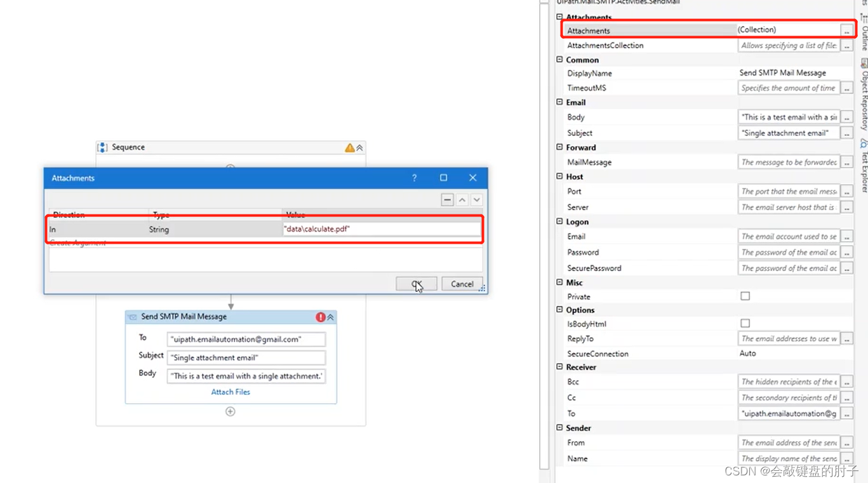Click the DisplayName value Send SMTP Mail Message
The image size is (868, 483).
(x=783, y=73)
